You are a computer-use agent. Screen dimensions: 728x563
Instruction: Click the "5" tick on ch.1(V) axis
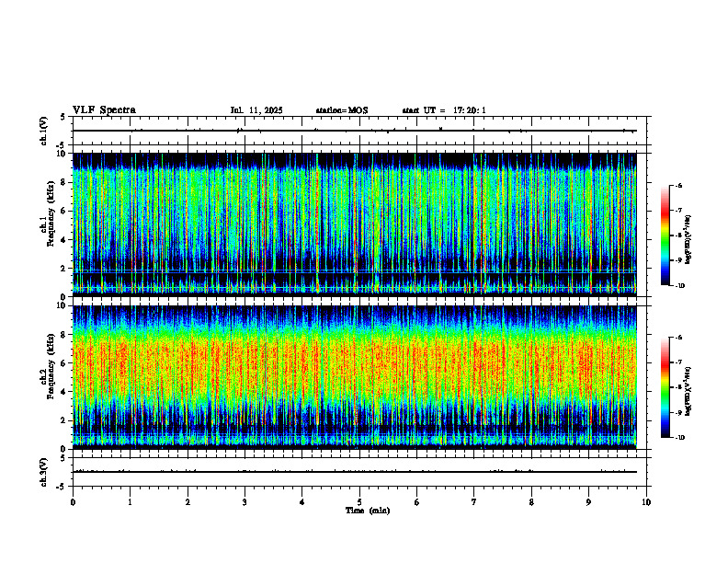63,117
